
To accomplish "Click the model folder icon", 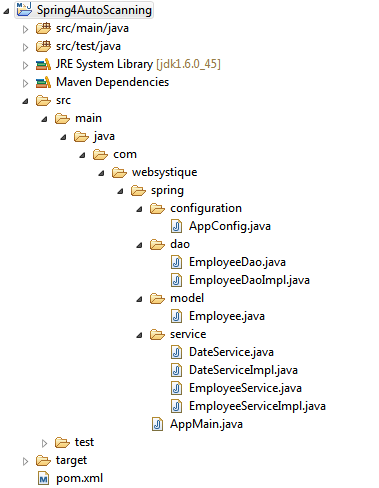I will (157, 298).
